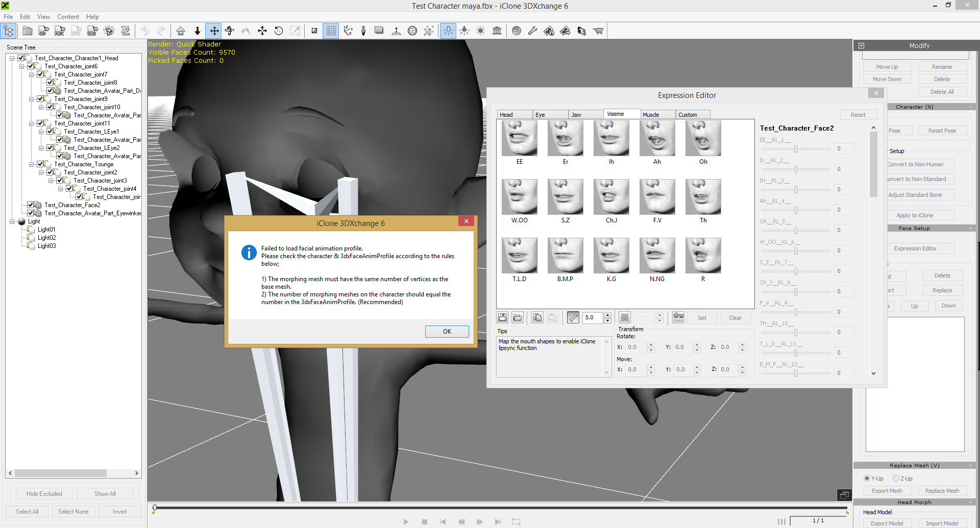Screen dimensions: 980x528
Task: Toggle checkbox for Test_Character_Tounge
Action: point(40,164)
